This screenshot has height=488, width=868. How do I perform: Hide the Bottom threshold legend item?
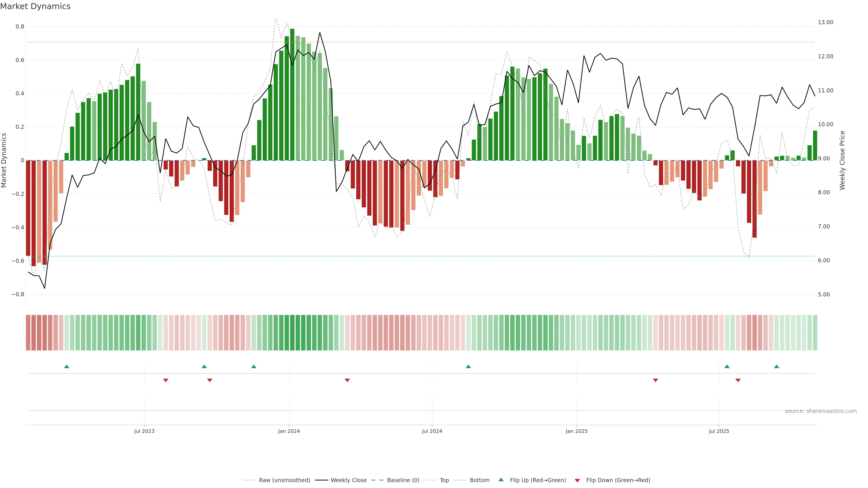pos(479,480)
